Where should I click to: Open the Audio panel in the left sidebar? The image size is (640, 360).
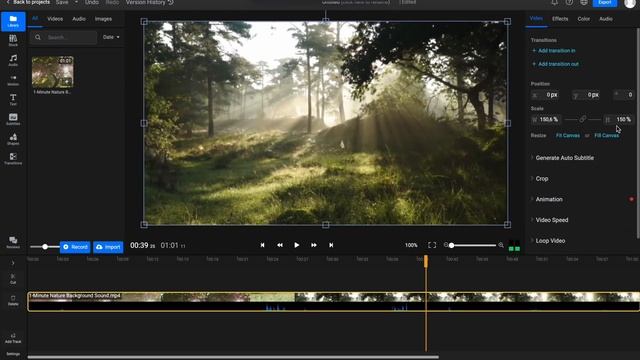13,60
